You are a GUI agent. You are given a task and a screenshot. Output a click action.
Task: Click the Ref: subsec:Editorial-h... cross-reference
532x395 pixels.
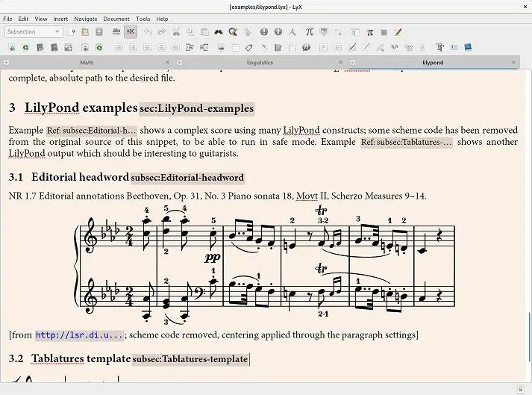(x=91, y=131)
